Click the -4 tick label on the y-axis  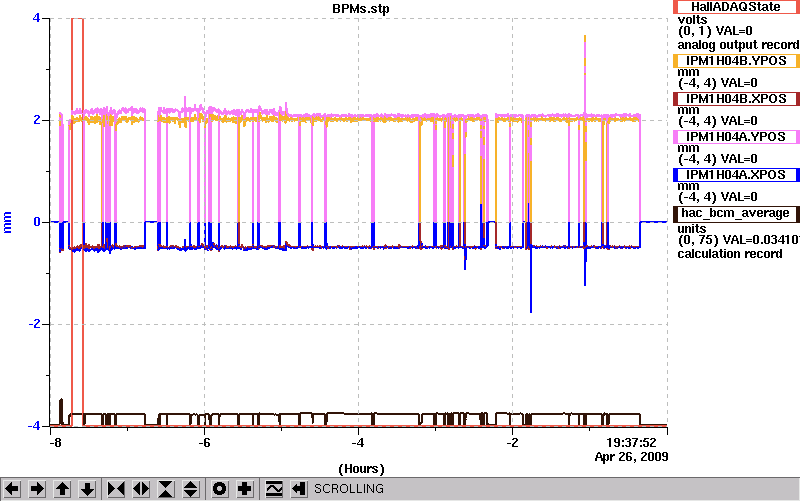click(x=34, y=426)
